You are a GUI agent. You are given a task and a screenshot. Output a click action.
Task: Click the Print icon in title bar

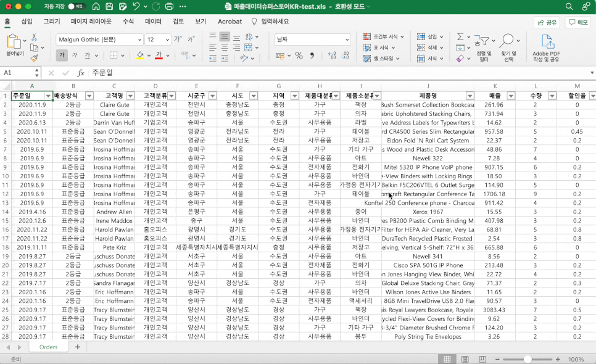[x=170, y=6]
